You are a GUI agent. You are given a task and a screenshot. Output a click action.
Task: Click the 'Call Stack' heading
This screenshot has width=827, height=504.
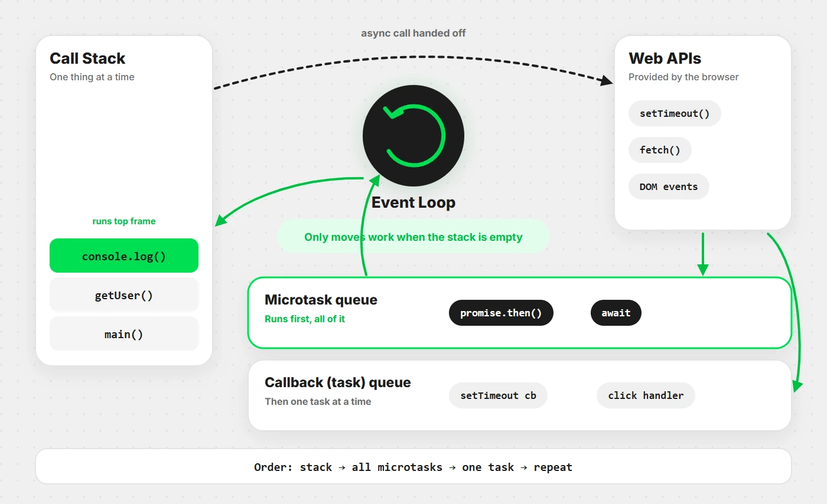pyautogui.click(x=87, y=58)
